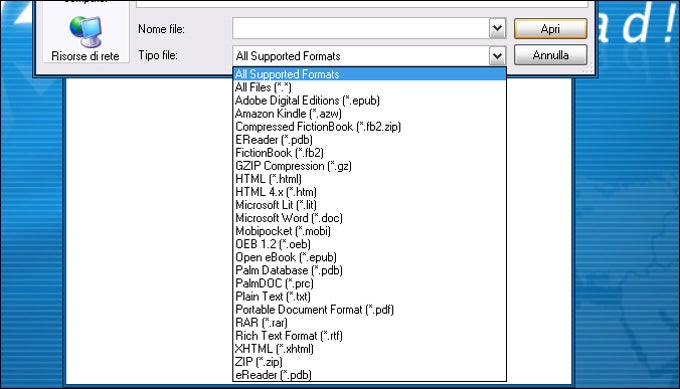Image resolution: width=680 pixels, height=389 pixels.
Task: Choose Amazon Kindle (*.azw)
Action: [369, 114]
